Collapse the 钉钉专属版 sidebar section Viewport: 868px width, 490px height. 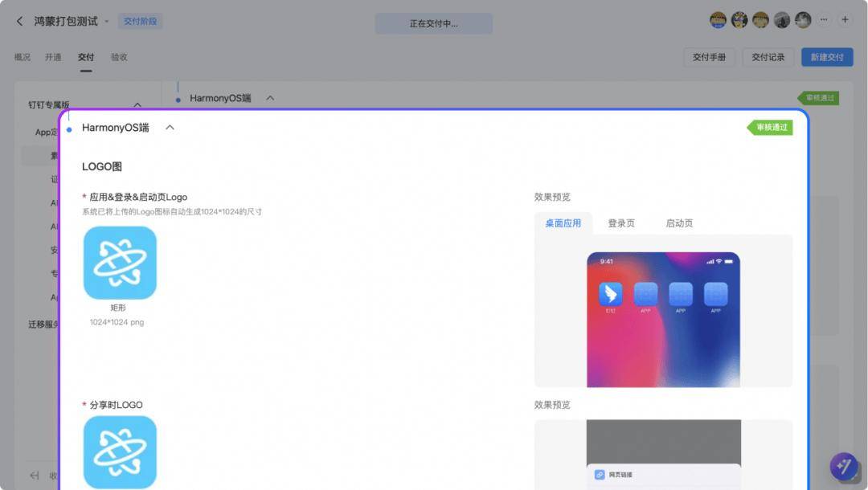137,104
